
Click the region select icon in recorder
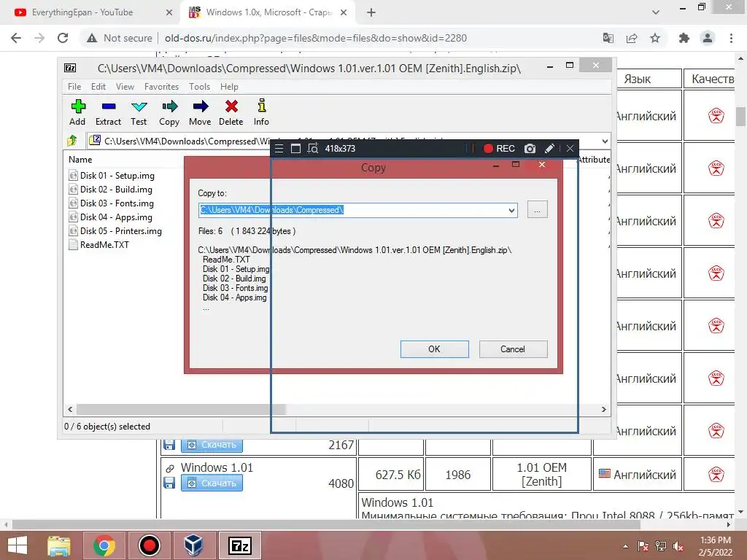coord(312,149)
